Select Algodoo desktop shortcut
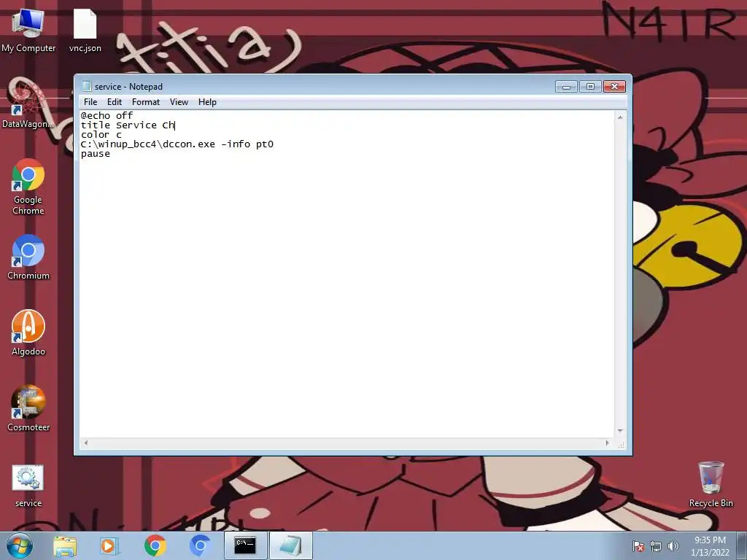The height and width of the screenshot is (560, 747). click(28, 332)
